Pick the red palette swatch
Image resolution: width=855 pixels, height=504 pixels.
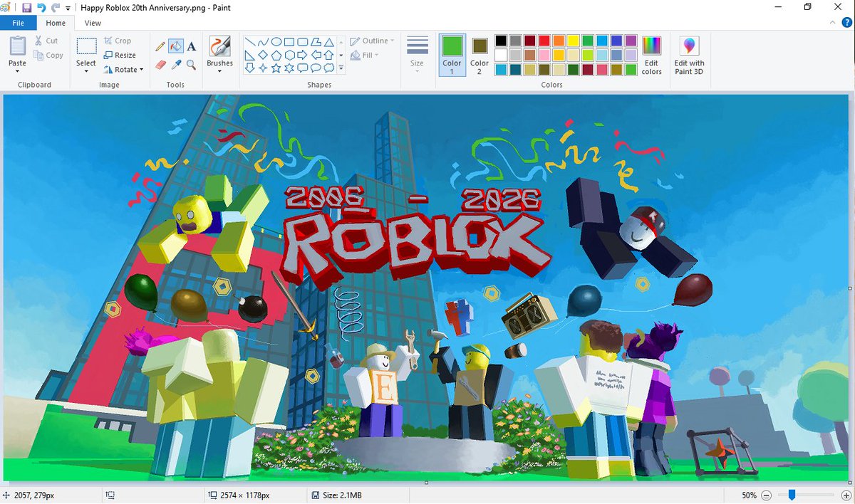pos(544,41)
